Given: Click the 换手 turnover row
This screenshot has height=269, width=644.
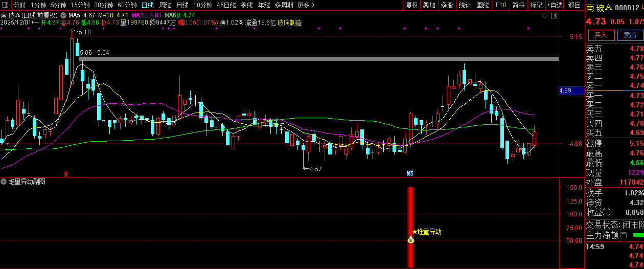Looking at the screenshot, I should point(614,193).
